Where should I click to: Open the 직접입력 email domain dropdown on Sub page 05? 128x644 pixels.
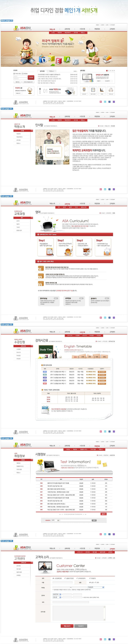(x=96, y=587)
